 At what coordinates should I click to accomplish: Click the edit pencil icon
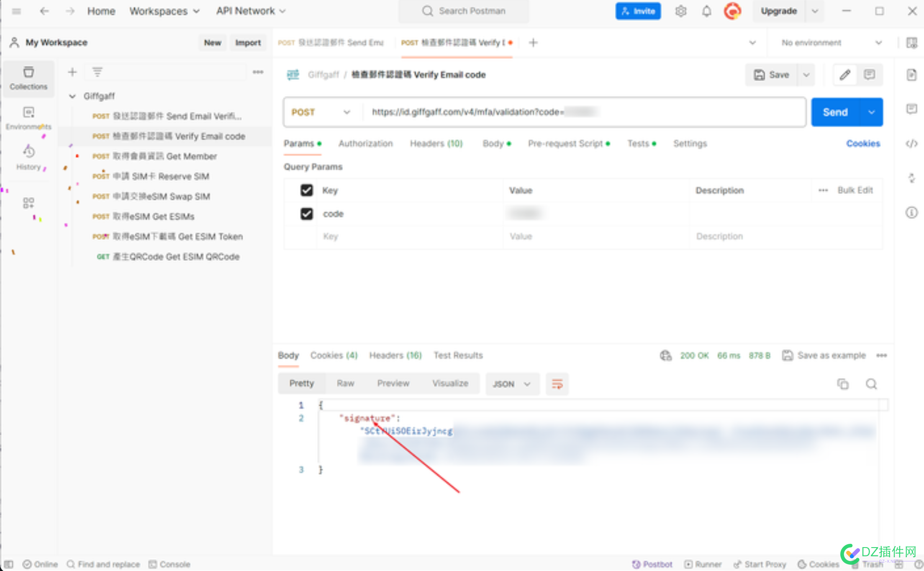coord(845,75)
